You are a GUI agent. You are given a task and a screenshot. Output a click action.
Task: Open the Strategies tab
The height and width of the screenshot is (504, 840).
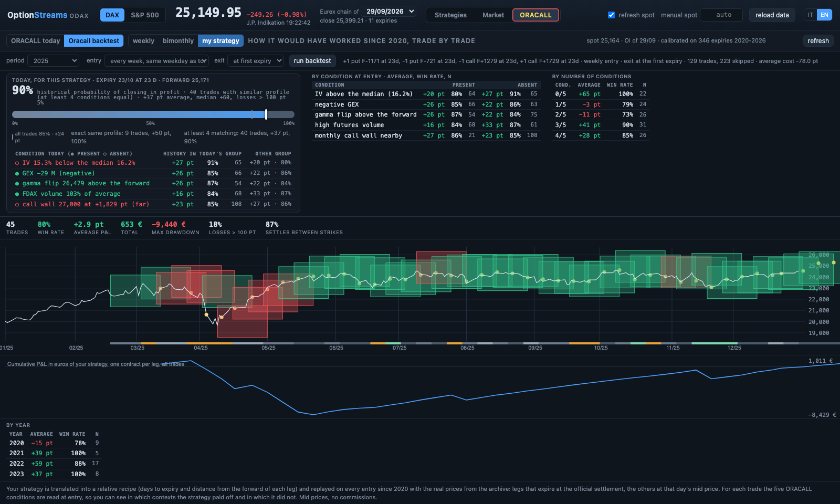(x=450, y=15)
